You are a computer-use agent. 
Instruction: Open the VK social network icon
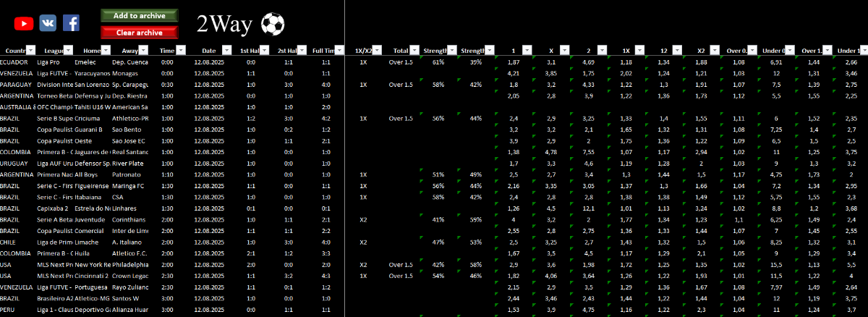click(48, 23)
